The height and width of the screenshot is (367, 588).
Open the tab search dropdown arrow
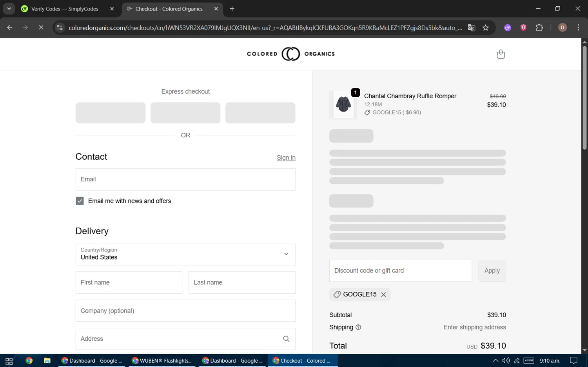[x=9, y=9]
